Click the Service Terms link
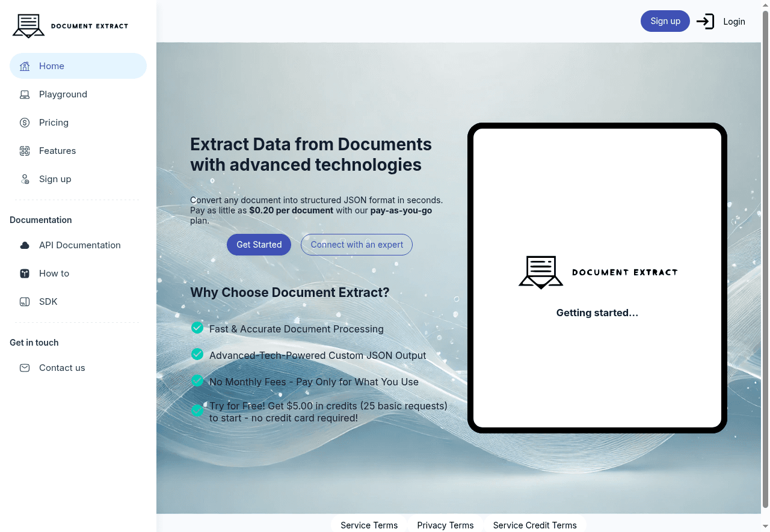Image resolution: width=770 pixels, height=532 pixels. click(369, 525)
